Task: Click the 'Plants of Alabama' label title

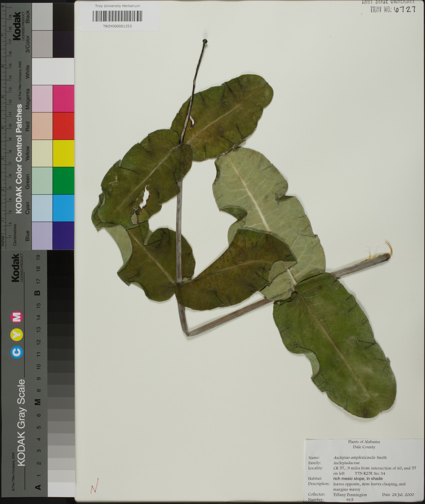Action: click(364, 442)
